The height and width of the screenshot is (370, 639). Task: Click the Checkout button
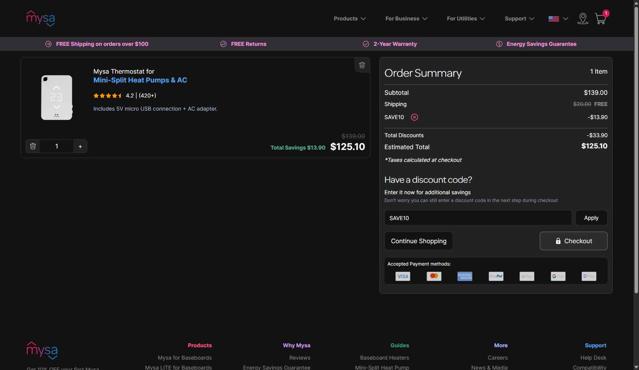(x=573, y=241)
